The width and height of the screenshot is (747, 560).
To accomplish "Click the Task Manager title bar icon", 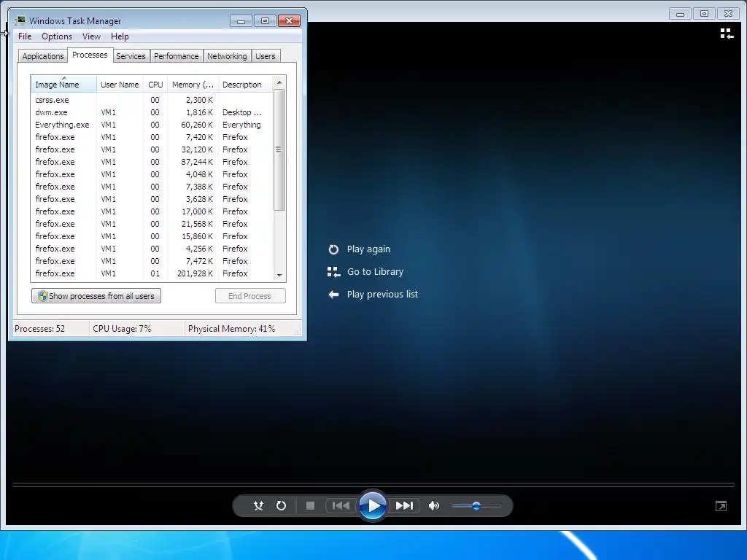I will click(x=20, y=20).
